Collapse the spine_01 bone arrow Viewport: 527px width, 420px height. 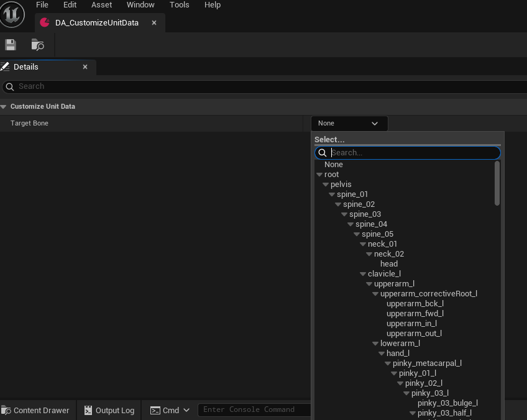(332, 194)
